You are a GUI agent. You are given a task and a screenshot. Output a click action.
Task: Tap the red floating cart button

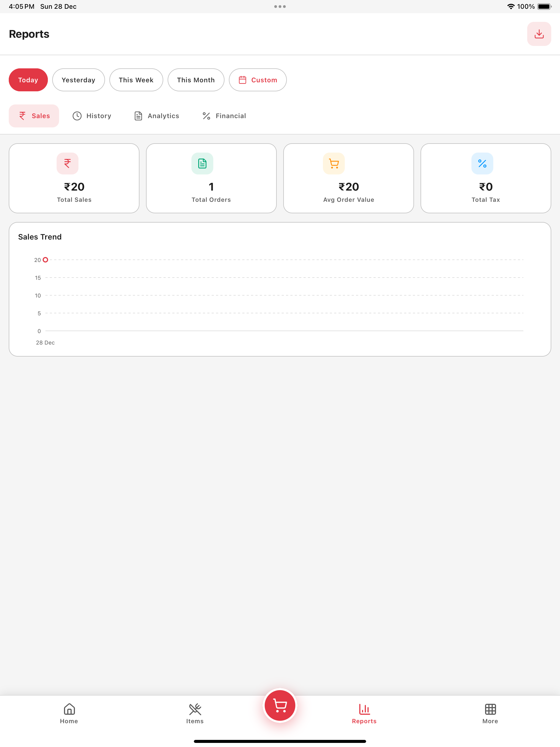(280, 705)
